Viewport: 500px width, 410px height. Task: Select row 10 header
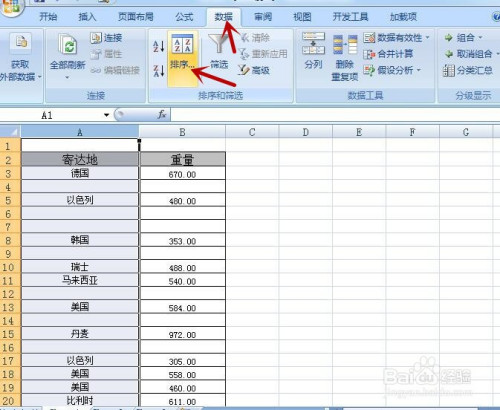tap(10, 267)
